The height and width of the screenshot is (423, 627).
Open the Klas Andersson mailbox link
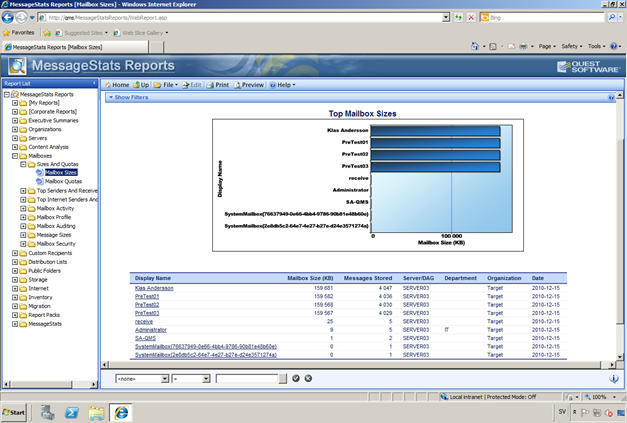click(154, 288)
